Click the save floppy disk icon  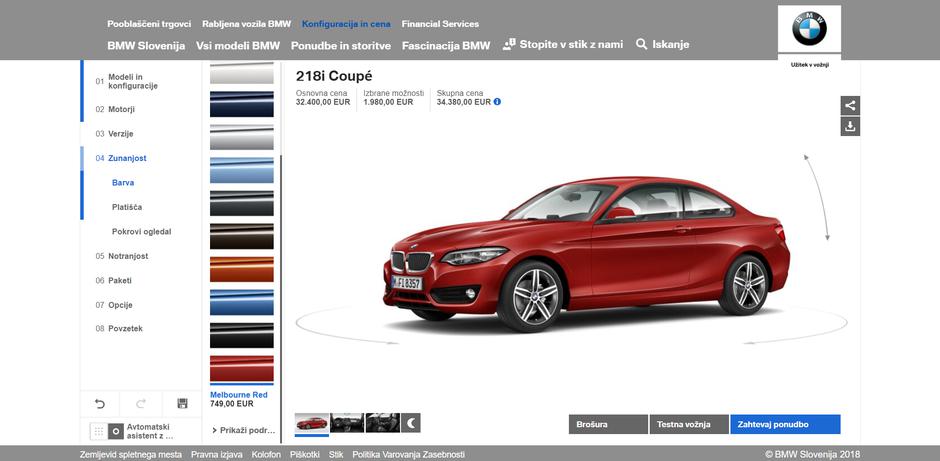[183, 403]
